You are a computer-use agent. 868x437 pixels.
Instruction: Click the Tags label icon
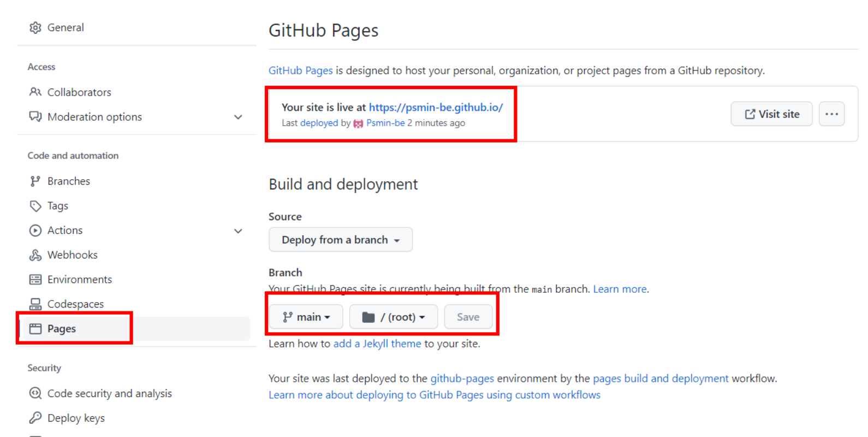pos(35,206)
